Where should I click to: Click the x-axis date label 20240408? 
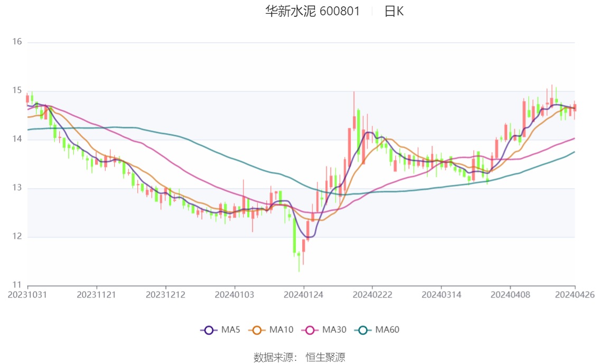pos(510,295)
